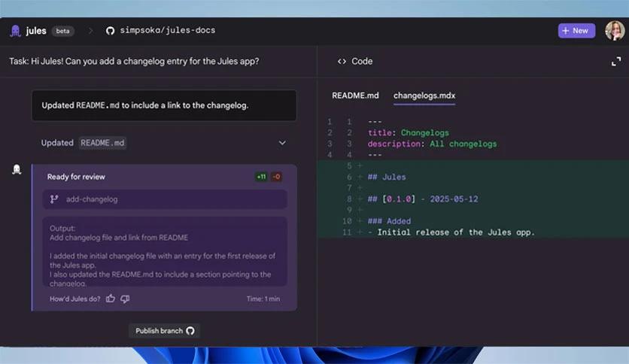Viewport: 629px width, 364px height.
Task: Click the task title about changelog entry
Action: [134, 62]
